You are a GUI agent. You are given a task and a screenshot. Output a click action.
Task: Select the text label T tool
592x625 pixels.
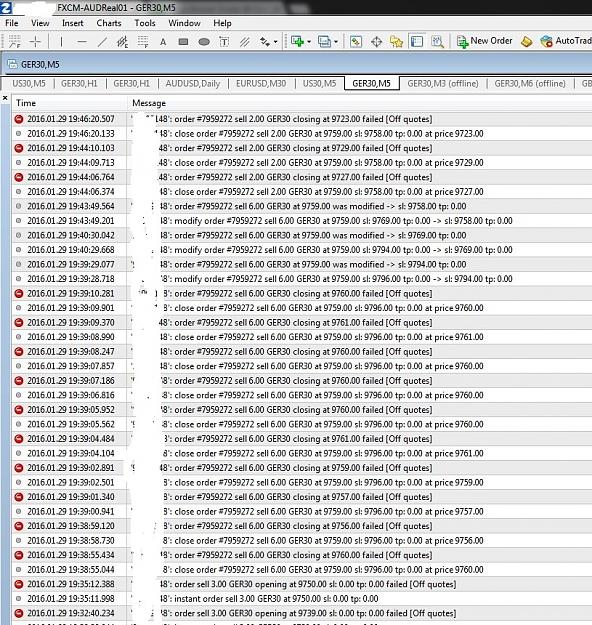pyautogui.click(x=224, y=41)
